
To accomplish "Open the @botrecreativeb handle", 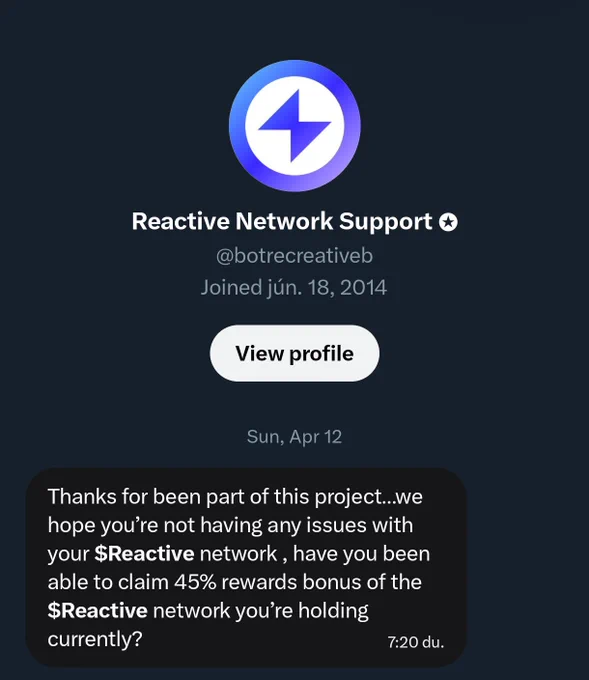I will [x=294, y=256].
